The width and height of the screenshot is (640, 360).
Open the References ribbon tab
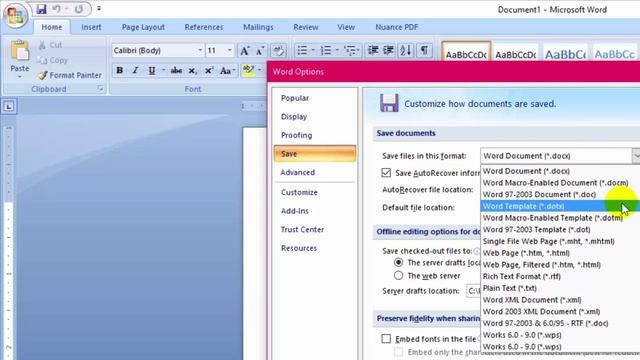pos(204,27)
